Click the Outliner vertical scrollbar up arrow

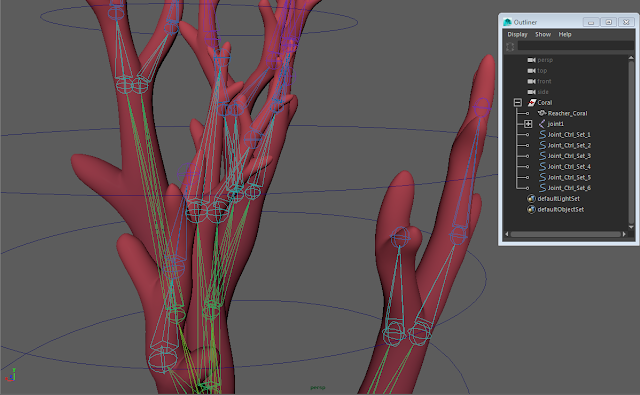click(631, 58)
